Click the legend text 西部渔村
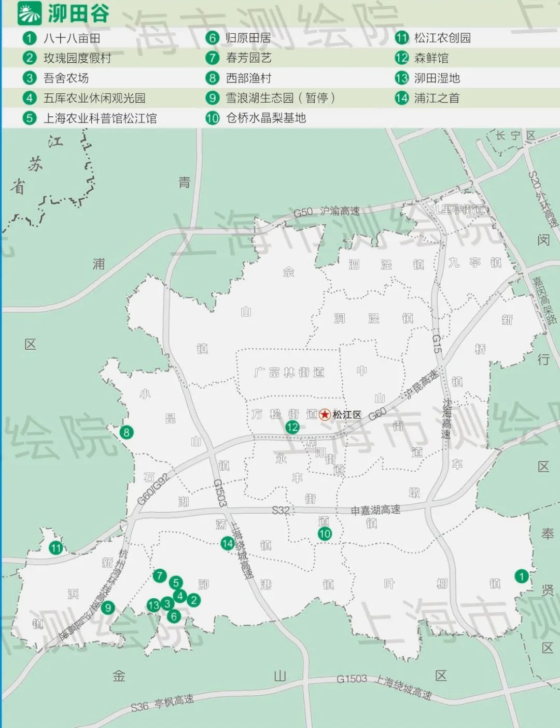 click(248, 78)
